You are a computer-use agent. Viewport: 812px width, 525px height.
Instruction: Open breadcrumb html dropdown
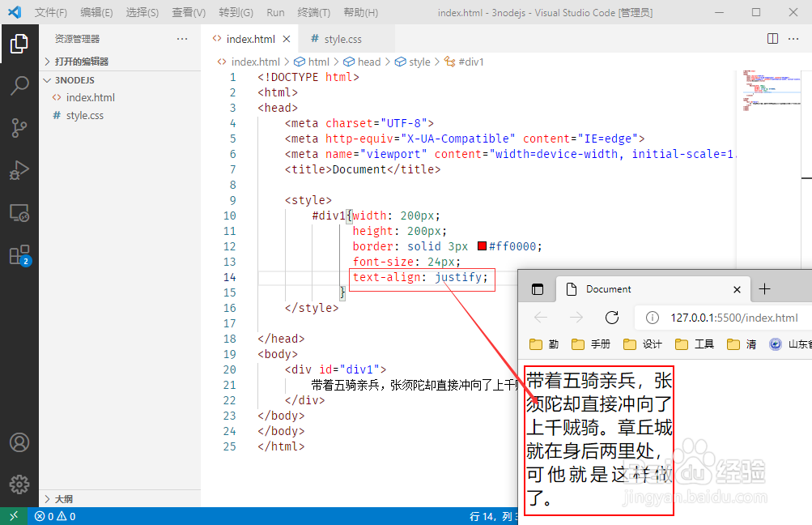[312, 62]
